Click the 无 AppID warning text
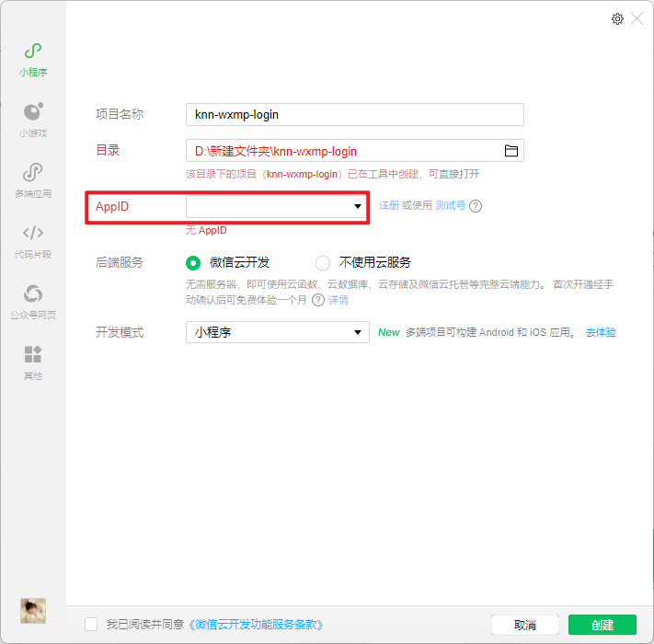The image size is (654, 644). click(206, 230)
